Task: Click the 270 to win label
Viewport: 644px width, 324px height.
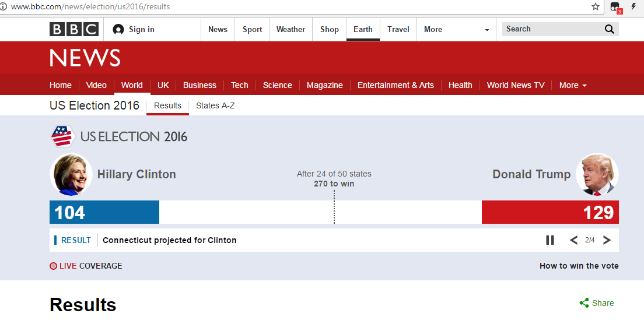Action: tap(334, 184)
